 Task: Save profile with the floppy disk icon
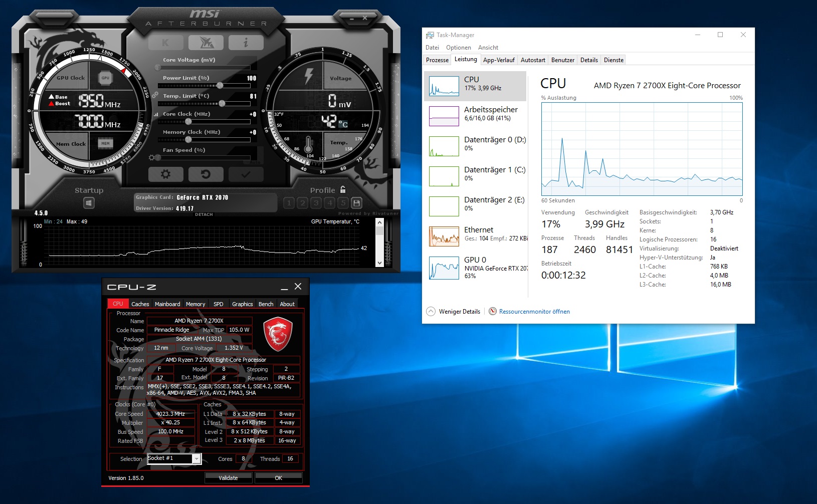[x=356, y=203]
